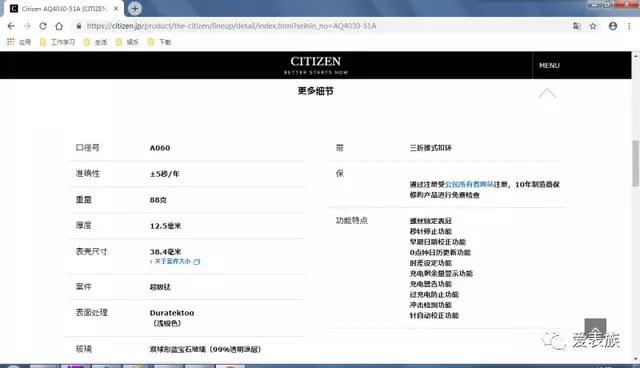Collapse the 更多细节 section with the chevron
Screen dimensions: 640x368
[547, 93]
